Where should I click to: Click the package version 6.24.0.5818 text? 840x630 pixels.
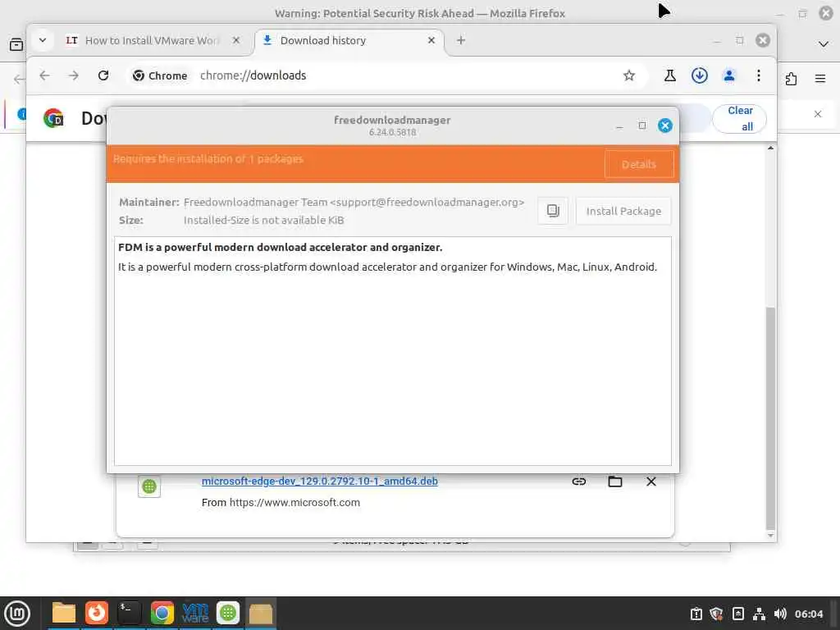[392, 132]
